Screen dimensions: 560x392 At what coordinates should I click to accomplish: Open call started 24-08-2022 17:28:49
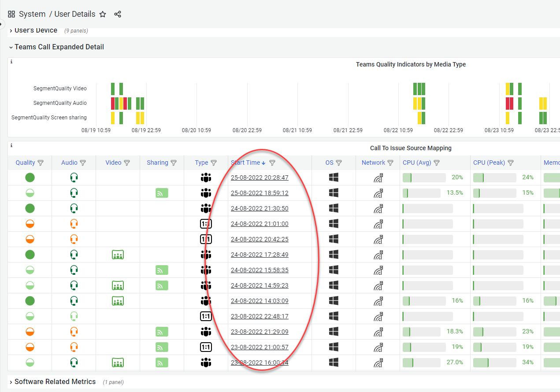coord(260,255)
